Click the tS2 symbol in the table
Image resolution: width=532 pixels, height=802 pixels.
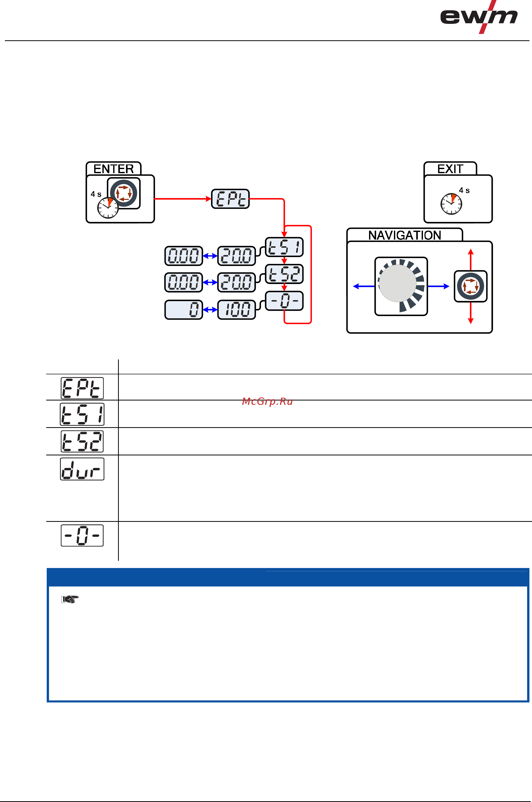click(x=82, y=442)
